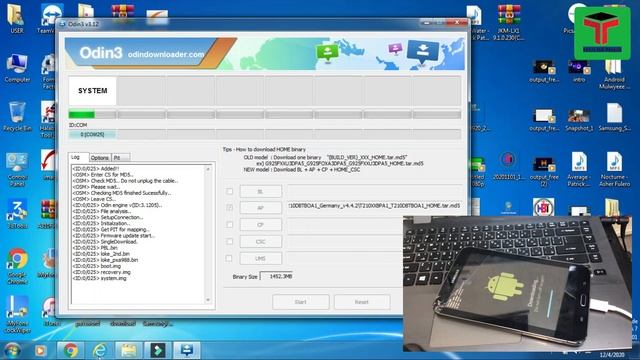
Task: Toggle the BL file checkbox
Action: tap(229, 191)
